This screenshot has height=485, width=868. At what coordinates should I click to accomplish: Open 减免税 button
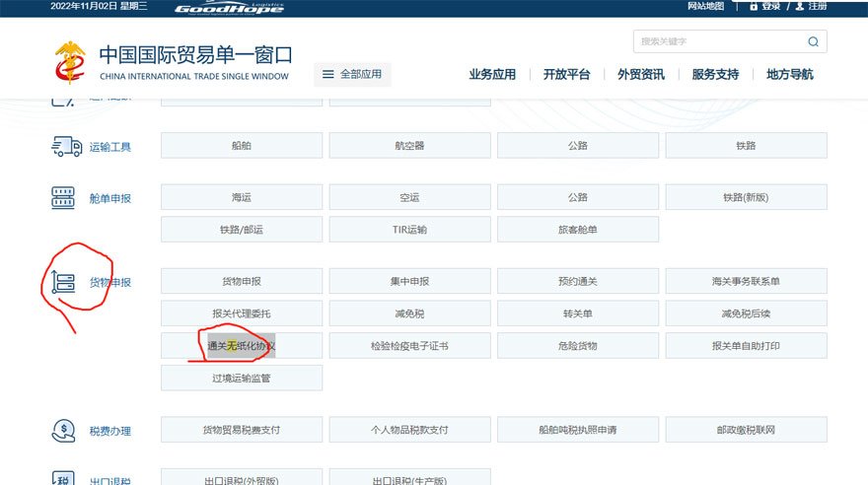point(409,313)
